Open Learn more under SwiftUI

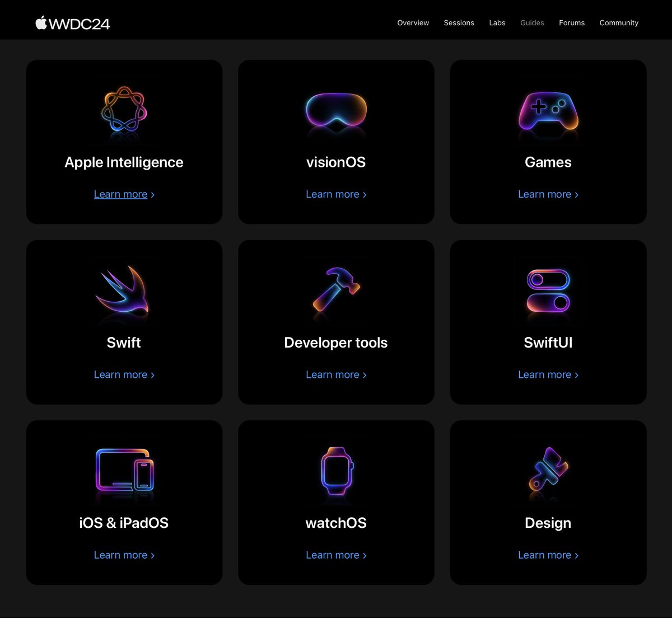point(548,374)
